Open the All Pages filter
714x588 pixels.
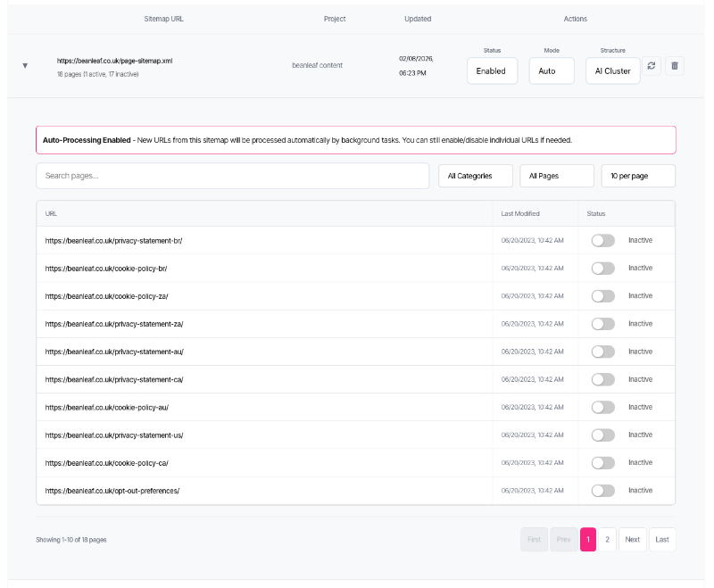click(x=557, y=176)
